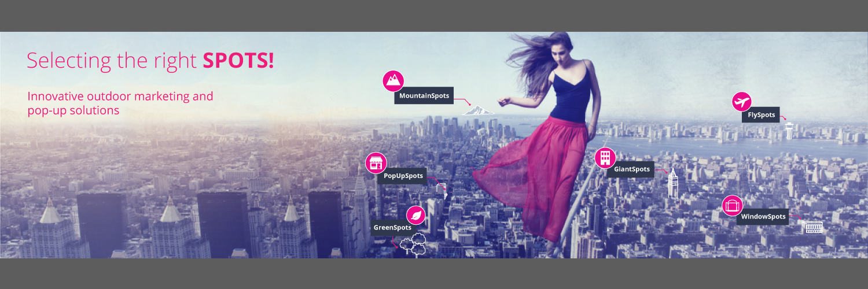The height and width of the screenshot is (289, 868).
Task: Click the woman in the pink skirt
Action: [x=544, y=139]
